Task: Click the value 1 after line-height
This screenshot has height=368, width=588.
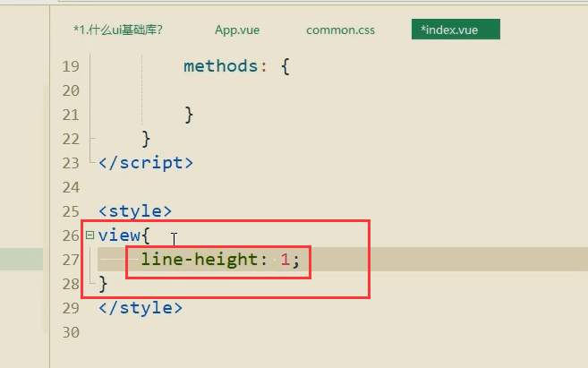Action: point(285,260)
